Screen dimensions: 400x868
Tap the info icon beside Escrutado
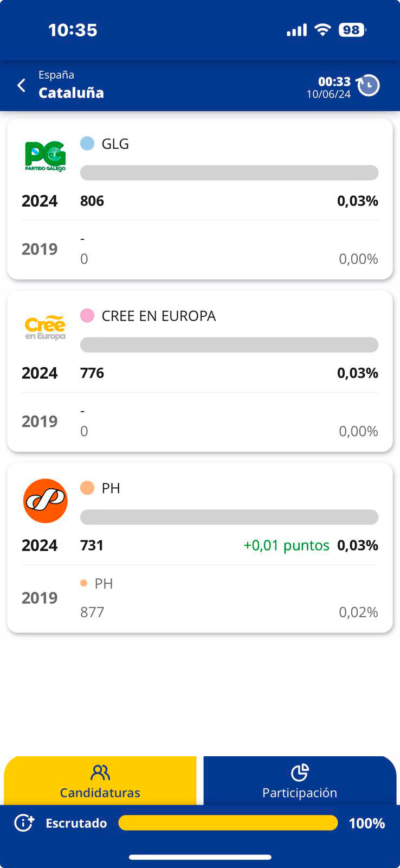(x=24, y=822)
